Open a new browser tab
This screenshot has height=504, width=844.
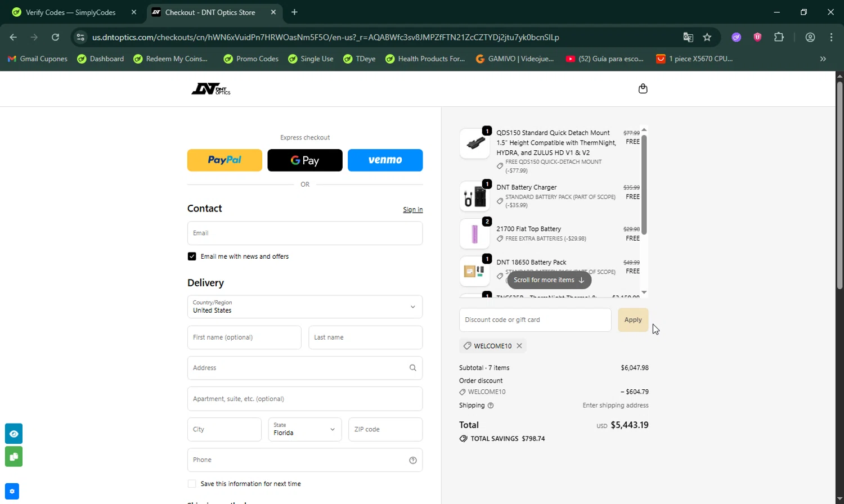pyautogui.click(x=294, y=12)
